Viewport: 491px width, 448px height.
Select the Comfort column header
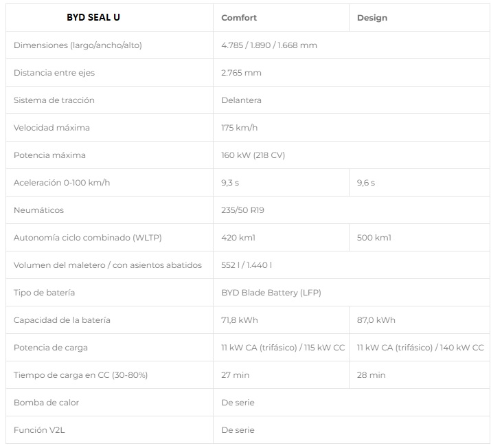click(x=239, y=18)
